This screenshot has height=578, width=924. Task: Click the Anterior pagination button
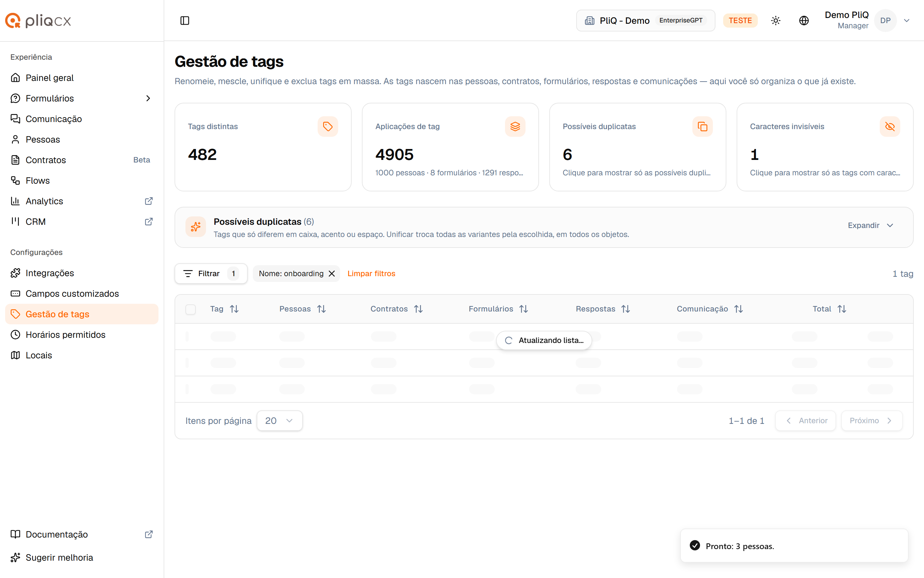806,421
